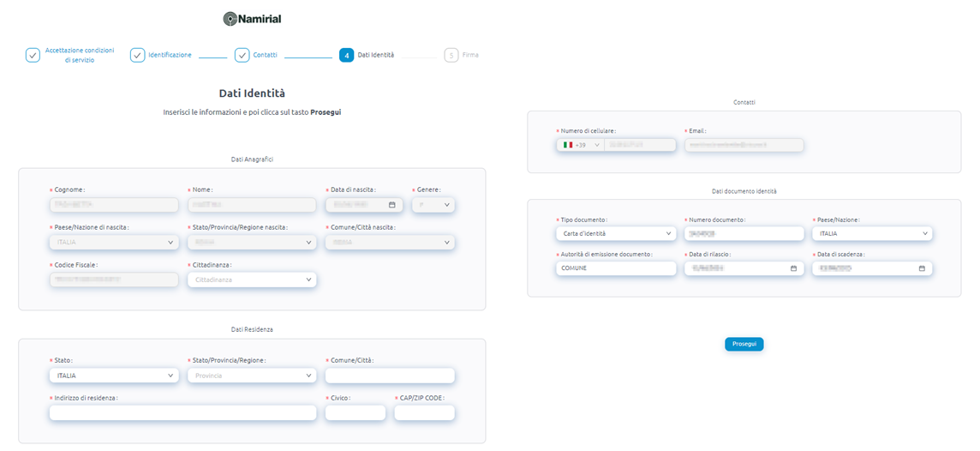The image size is (980, 451).
Task: Click the Autorità di emissione documento field
Action: [x=616, y=268]
